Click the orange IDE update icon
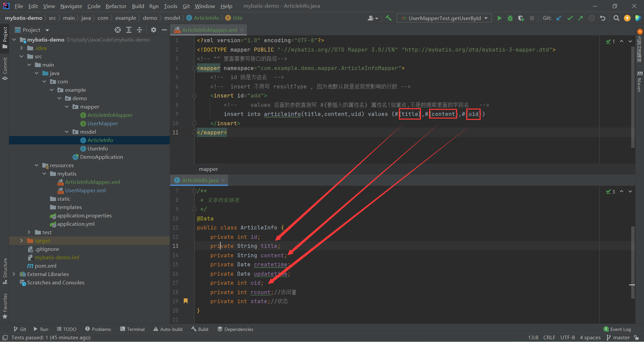 (x=627, y=18)
